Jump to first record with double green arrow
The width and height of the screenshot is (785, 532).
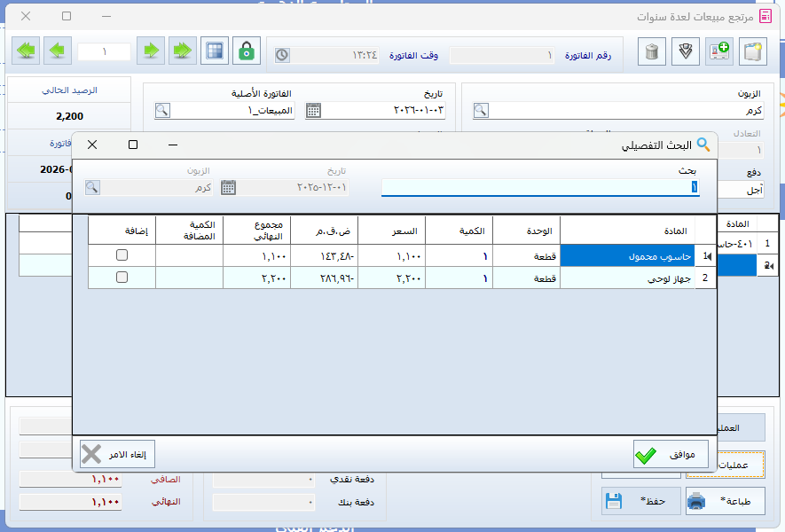[27, 51]
